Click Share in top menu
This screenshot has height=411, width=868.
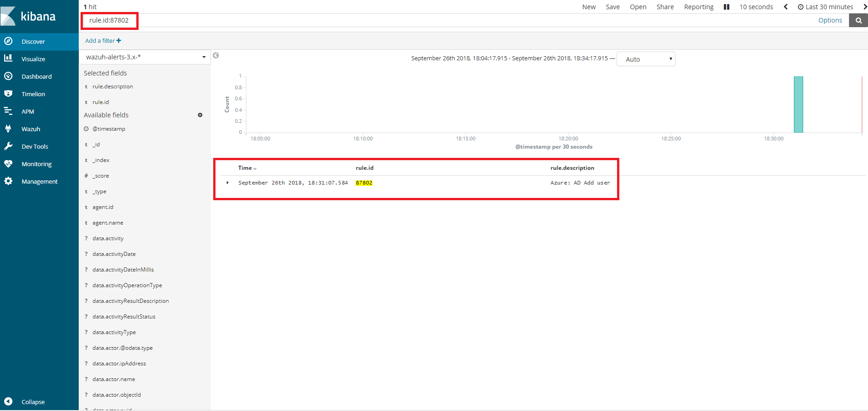pos(665,7)
